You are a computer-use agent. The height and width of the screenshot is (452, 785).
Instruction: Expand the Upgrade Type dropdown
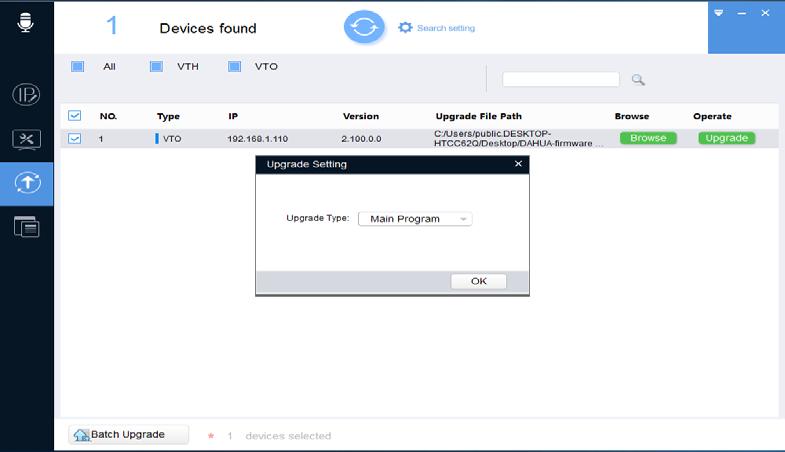click(415, 219)
